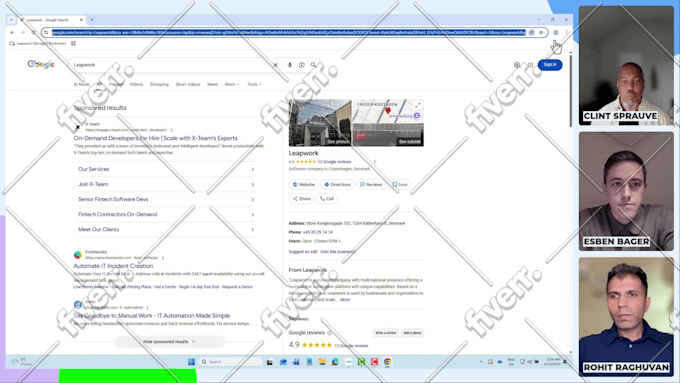Expand Fintech Contractors On-Demand chevron
The width and height of the screenshot is (680, 383).
pyautogui.click(x=252, y=215)
